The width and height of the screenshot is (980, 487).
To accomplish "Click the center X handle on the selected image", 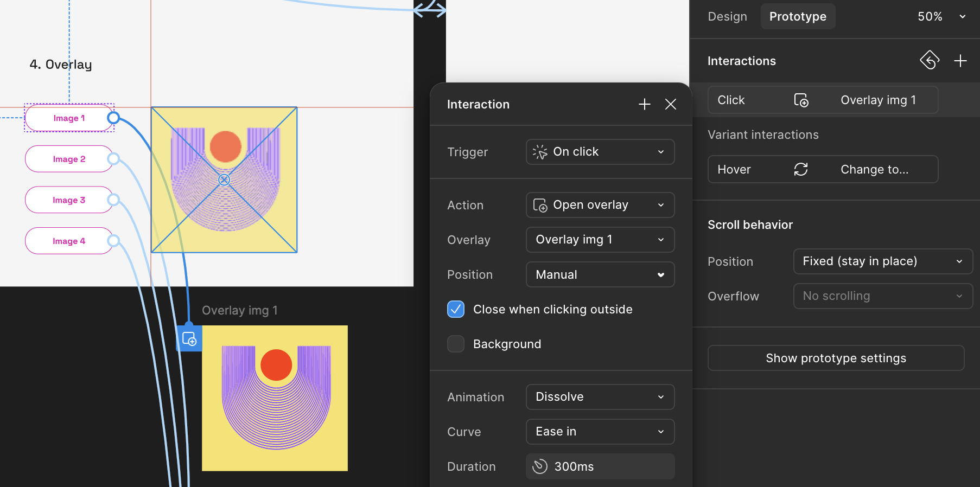I will 224,180.
